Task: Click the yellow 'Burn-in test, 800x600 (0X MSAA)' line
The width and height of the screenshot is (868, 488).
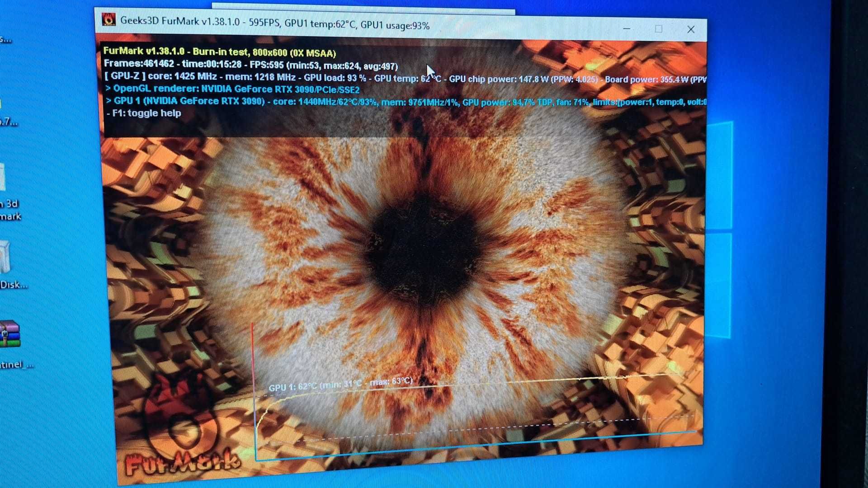Action: tap(220, 52)
